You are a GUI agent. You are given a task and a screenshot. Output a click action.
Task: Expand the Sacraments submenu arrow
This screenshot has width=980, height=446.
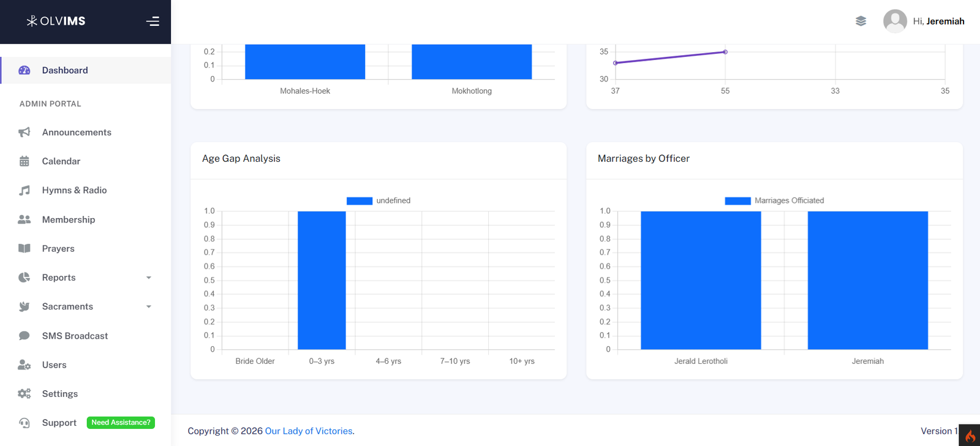click(x=148, y=307)
